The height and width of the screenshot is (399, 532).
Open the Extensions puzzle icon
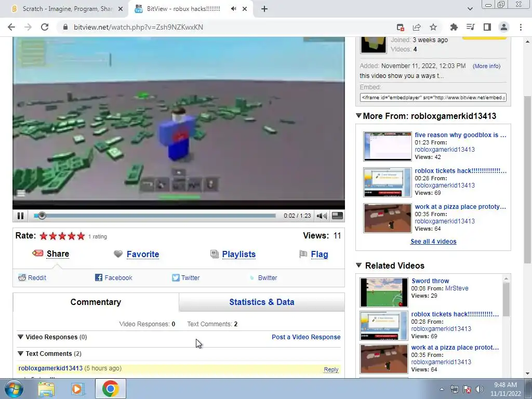[x=454, y=27]
